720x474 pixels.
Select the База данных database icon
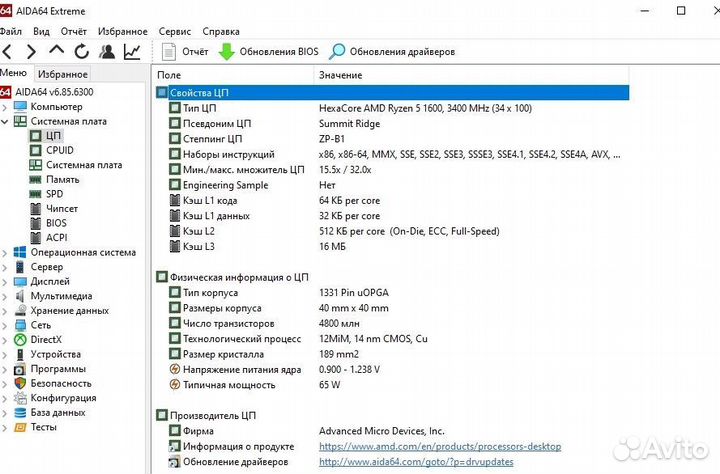click(20, 412)
